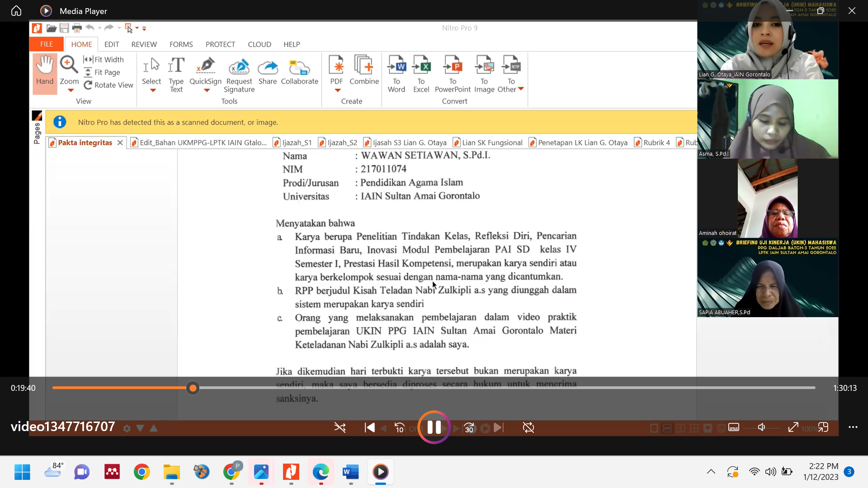This screenshot has height=488, width=868.
Task: Open more options ellipsis menu
Action: tap(853, 427)
